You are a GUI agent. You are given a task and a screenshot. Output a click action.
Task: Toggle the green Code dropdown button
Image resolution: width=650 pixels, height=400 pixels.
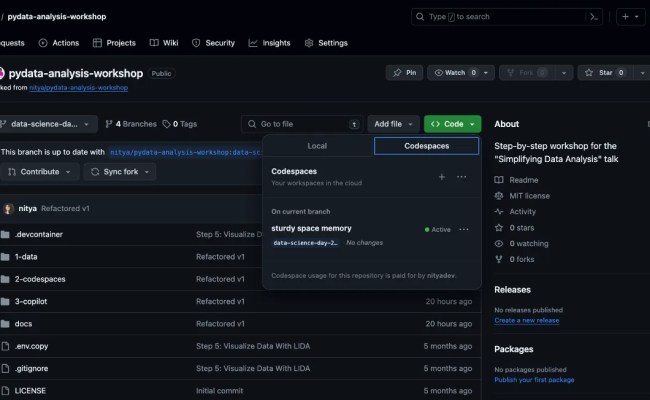point(452,124)
